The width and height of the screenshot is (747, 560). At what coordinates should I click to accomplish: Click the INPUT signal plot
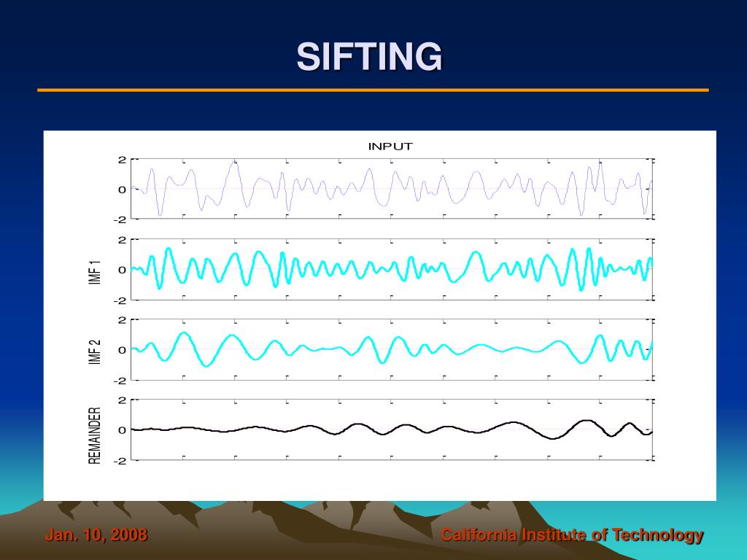(392, 189)
